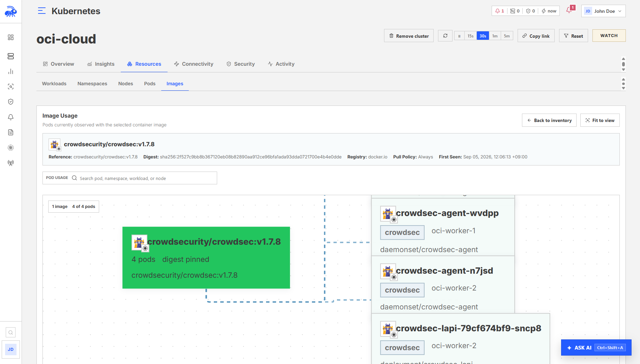Click the icon of crowdsec-agent-wvdpp pod
The height and width of the screenshot is (364, 640).
(388, 214)
